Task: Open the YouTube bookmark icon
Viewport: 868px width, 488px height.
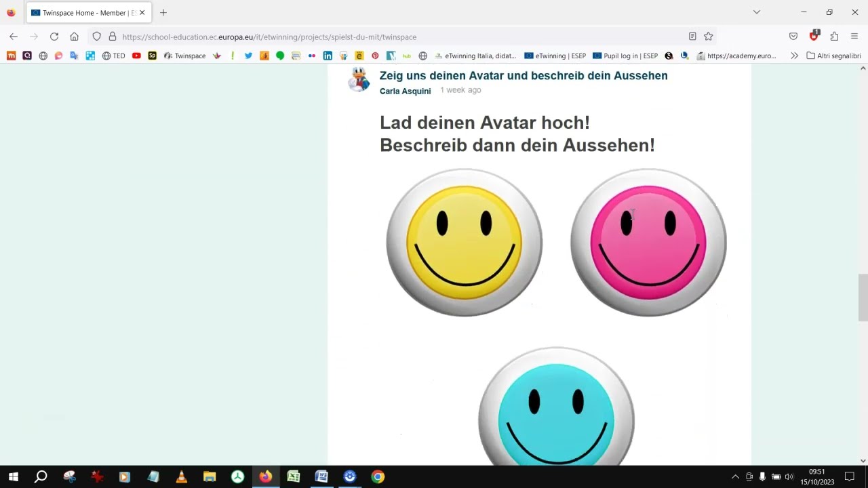Action: tap(136, 56)
